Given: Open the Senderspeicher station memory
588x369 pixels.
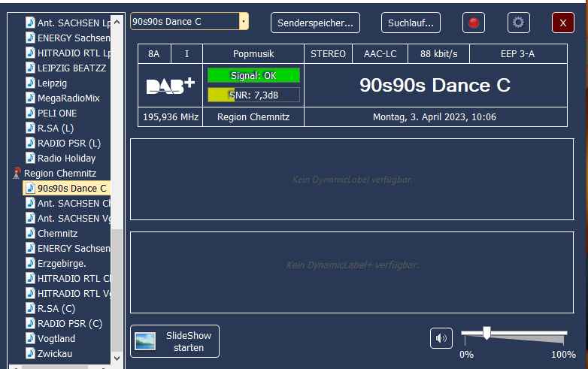Looking at the screenshot, I should tap(315, 23).
